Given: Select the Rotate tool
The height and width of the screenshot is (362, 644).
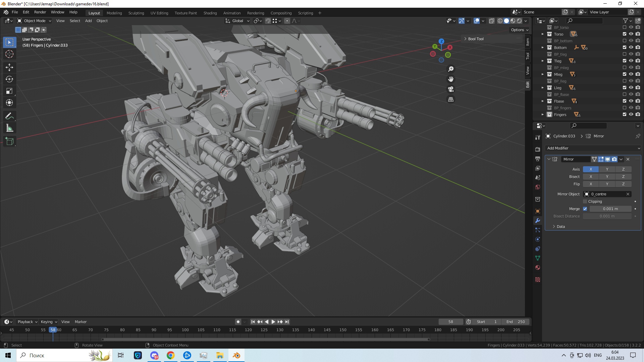Looking at the screenshot, I should tap(9, 79).
